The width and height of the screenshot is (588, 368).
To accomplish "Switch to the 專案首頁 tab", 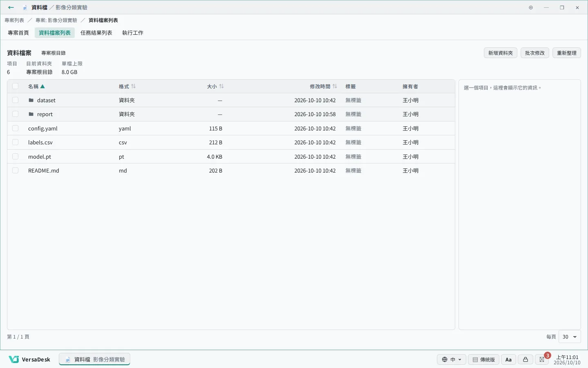I will click(18, 33).
